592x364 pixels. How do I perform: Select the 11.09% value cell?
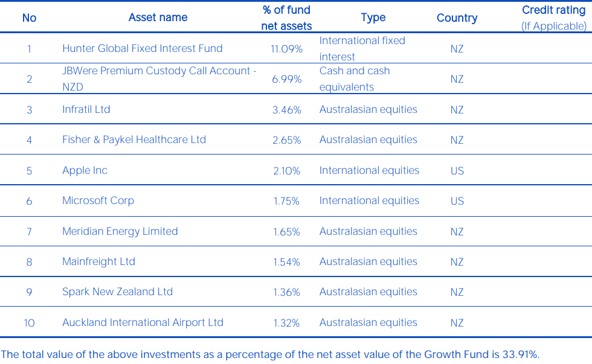click(x=286, y=49)
